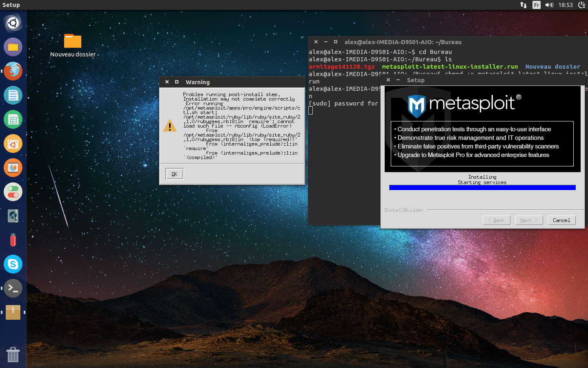Click OK in the Warning dialog

point(174,174)
